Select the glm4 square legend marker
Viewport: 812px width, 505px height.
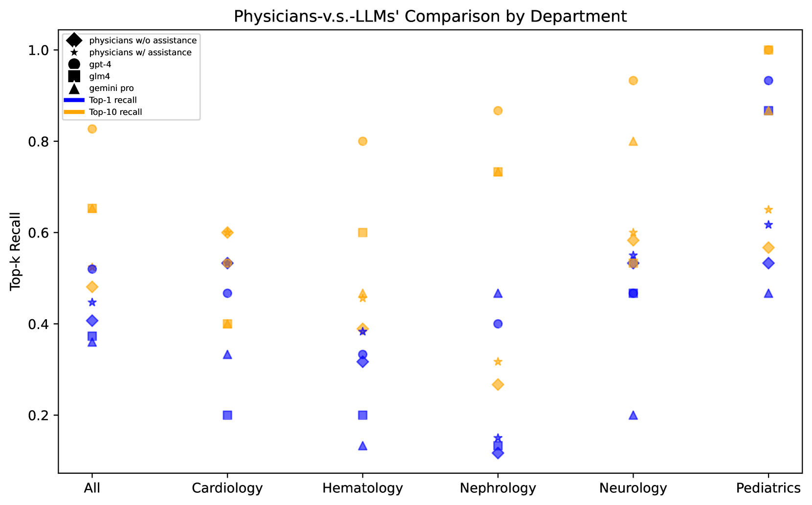point(74,76)
